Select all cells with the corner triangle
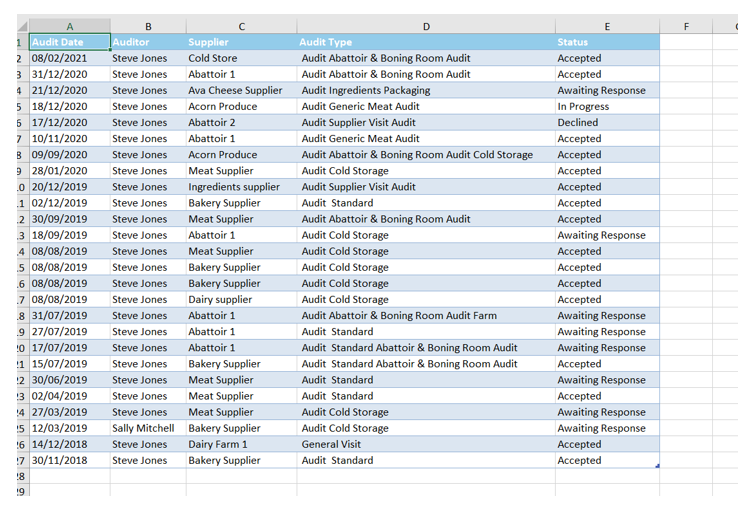Screen dimensions: 750x530 (23, 26)
